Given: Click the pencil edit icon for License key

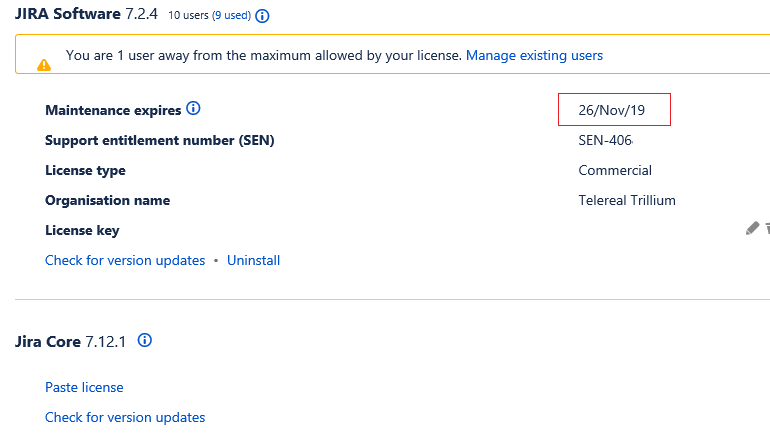Looking at the screenshot, I should click(752, 228).
